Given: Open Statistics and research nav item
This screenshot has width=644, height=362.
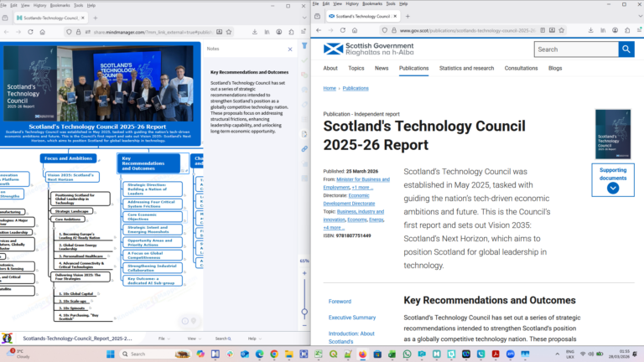Looking at the screenshot, I should [x=466, y=68].
